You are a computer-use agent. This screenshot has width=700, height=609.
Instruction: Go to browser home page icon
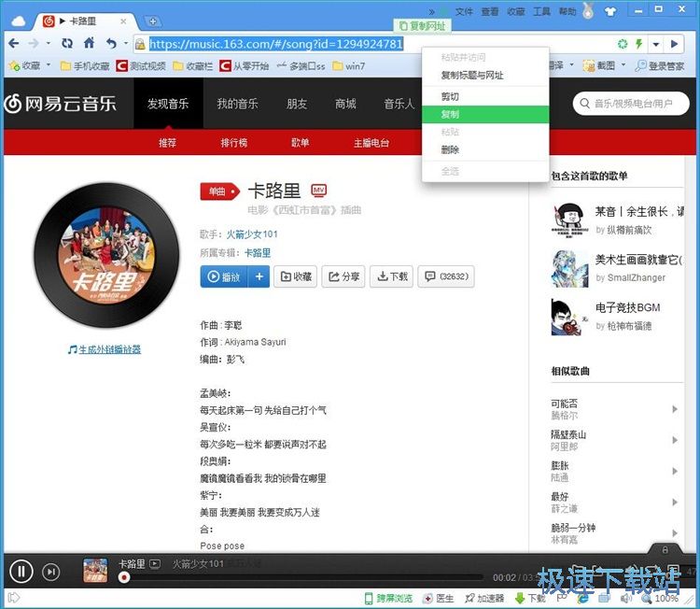click(x=90, y=44)
